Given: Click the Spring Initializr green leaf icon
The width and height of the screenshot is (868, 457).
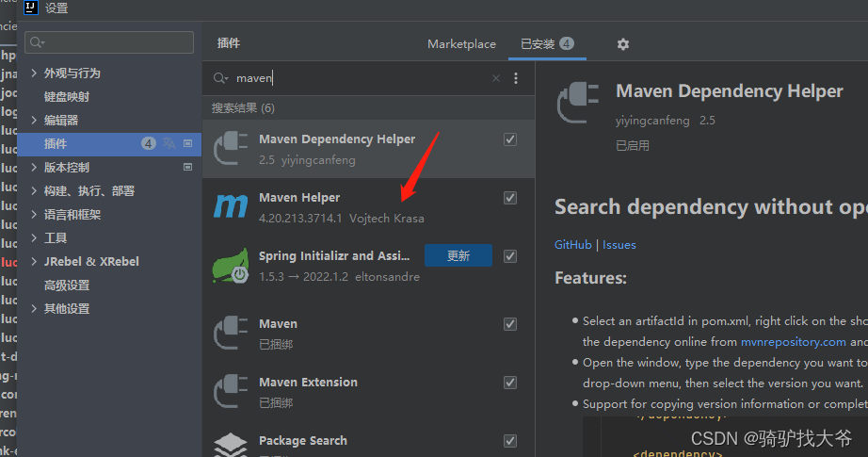Looking at the screenshot, I should click(231, 266).
